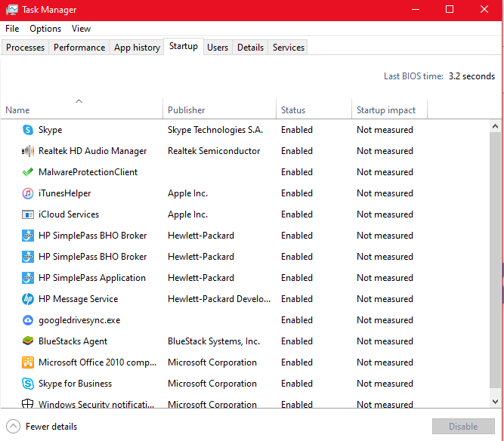Click Hewlett-Packard Develo... publisher cell

219,299
